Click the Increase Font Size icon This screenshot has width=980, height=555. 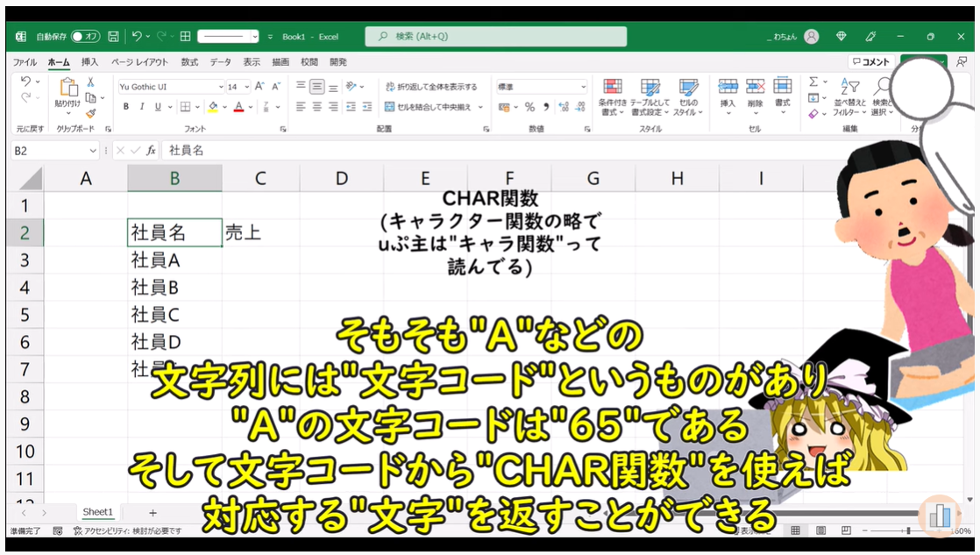[x=259, y=87]
